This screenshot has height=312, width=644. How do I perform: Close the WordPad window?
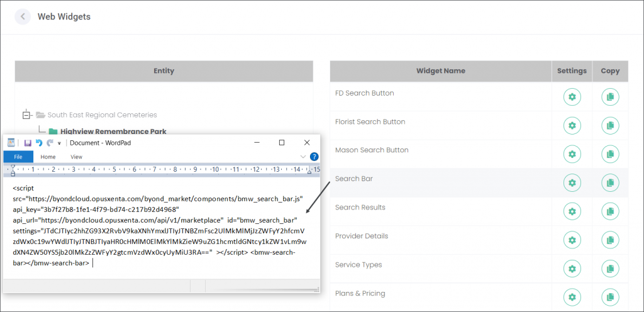click(x=307, y=143)
